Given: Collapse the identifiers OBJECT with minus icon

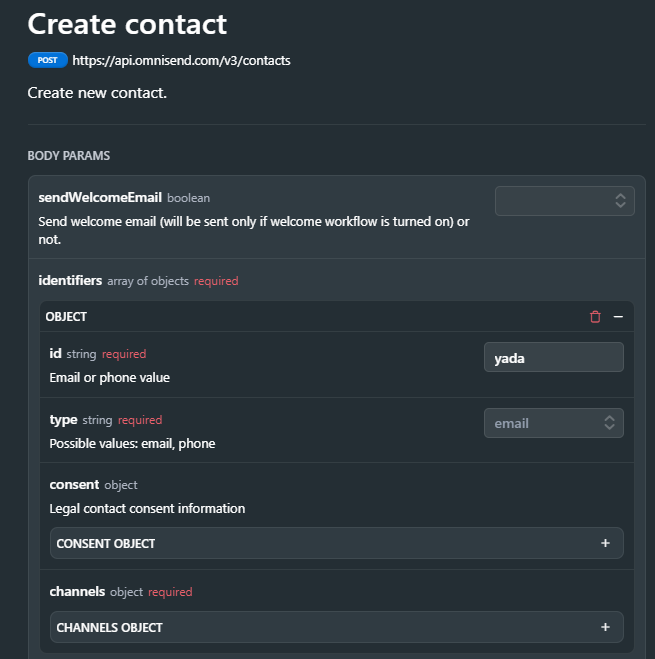Looking at the screenshot, I should pyautogui.click(x=618, y=316).
